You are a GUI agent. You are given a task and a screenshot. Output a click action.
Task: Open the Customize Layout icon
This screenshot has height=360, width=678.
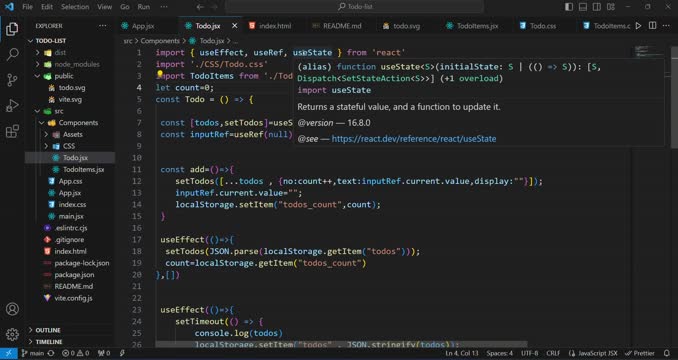click(x=611, y=7)
